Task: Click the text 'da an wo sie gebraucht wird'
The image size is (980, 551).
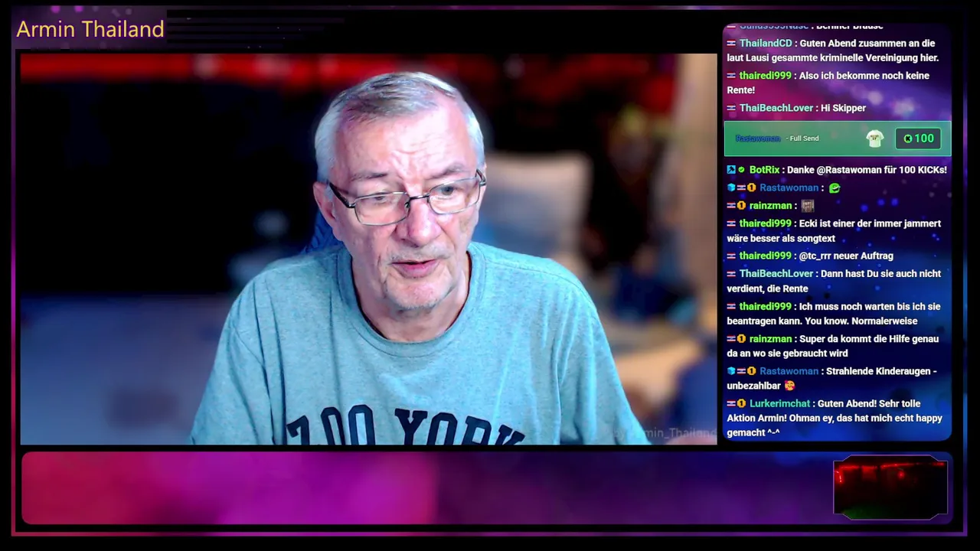Action: click(x=787, y=354)
